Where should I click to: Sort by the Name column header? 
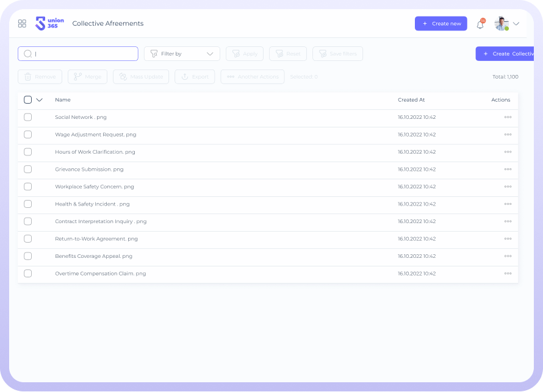[x=63, y=100]
